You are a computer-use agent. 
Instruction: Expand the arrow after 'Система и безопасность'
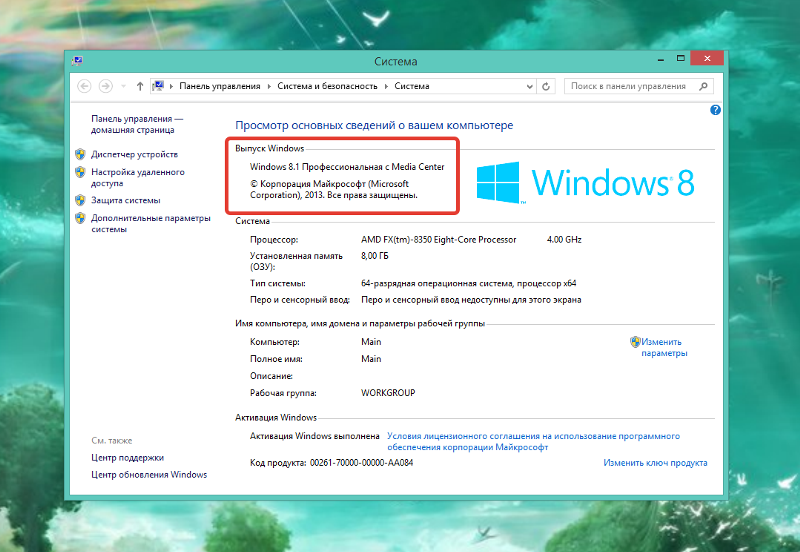click(386, 87)
